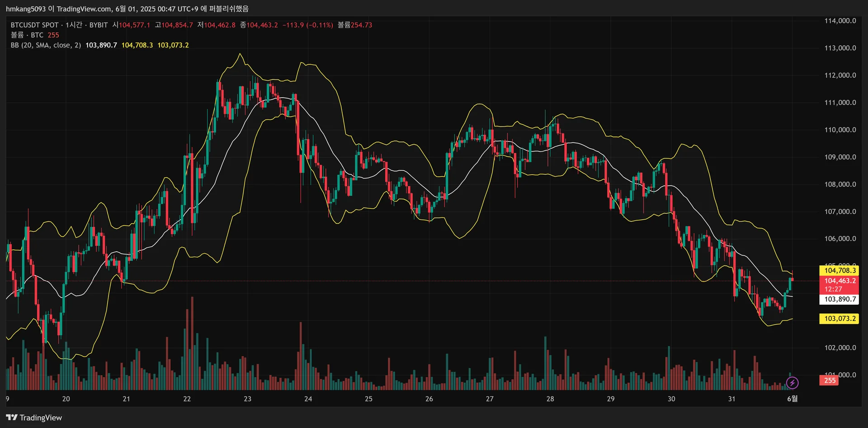
Task: Click the date label 24 on time axis
Action: point(308,399)
